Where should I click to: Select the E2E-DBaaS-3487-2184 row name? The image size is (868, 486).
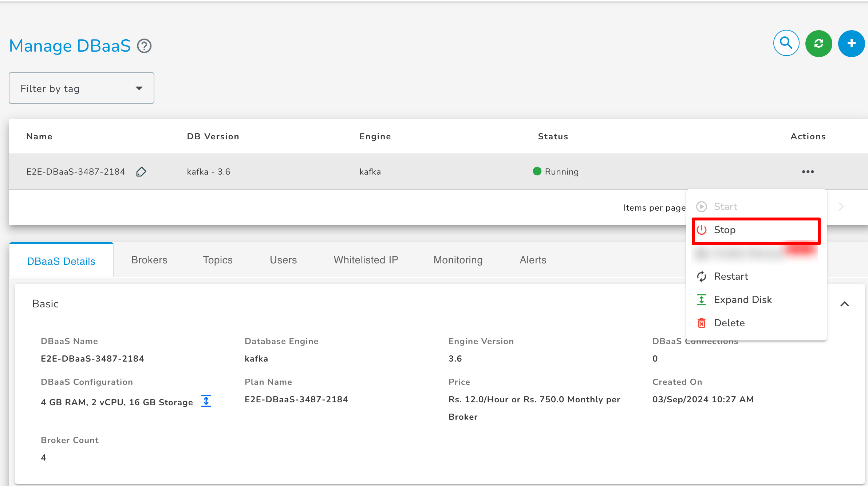coord(76,172)
